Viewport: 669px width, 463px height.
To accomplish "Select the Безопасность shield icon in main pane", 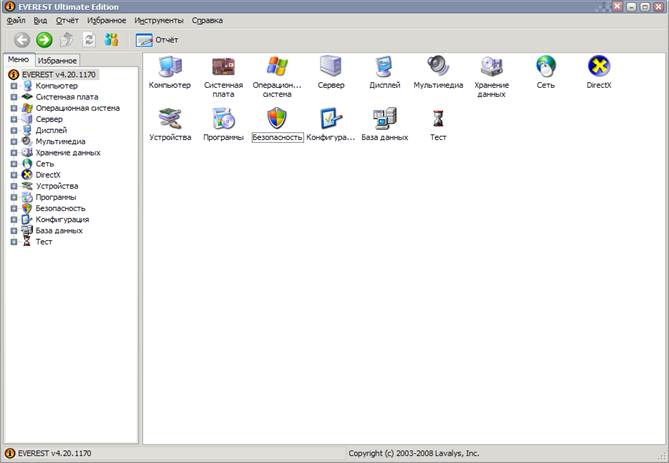I will point(277,119).
